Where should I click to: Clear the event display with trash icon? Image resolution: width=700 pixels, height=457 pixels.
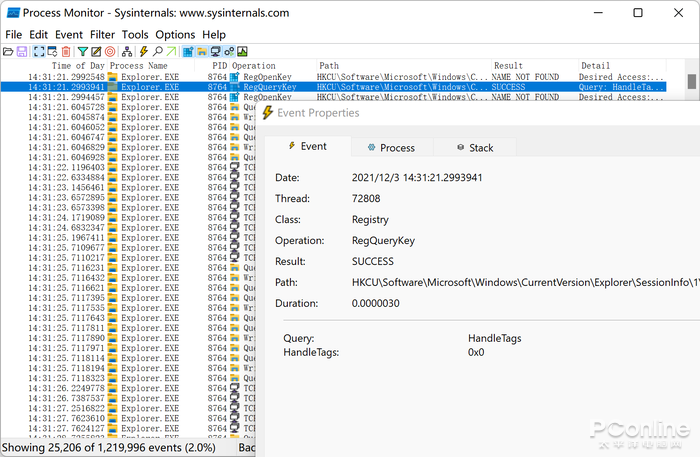tap(66, 51)
